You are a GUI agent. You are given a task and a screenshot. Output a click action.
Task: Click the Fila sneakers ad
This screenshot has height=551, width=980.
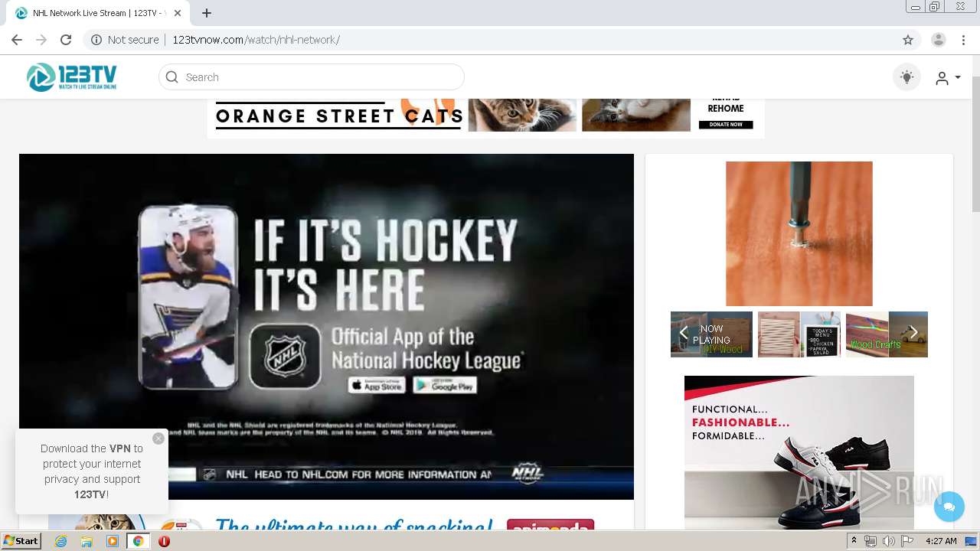coord(799,452)
